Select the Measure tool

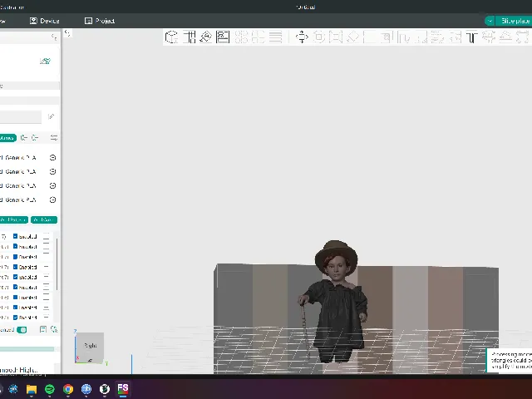click(x=505, y=37)
